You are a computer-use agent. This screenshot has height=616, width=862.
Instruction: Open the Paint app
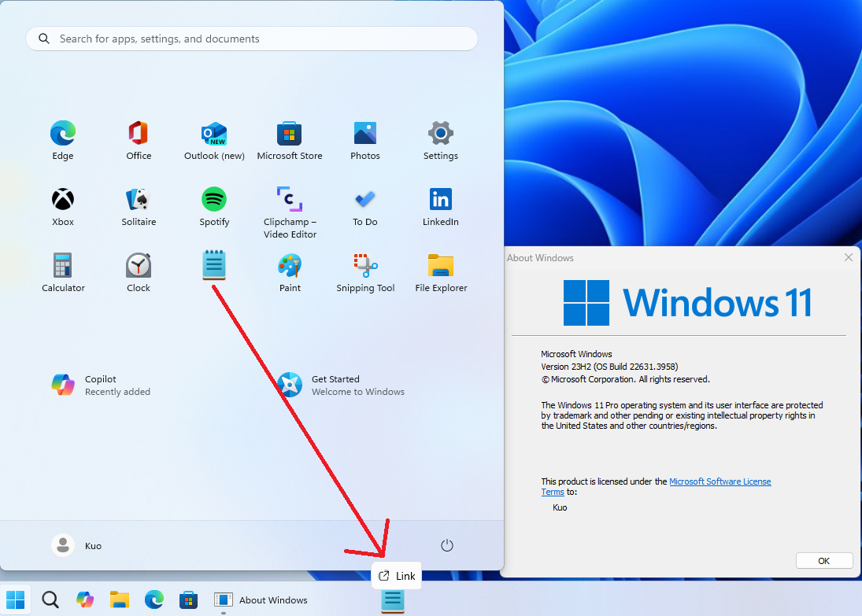(x=290, y=272)
